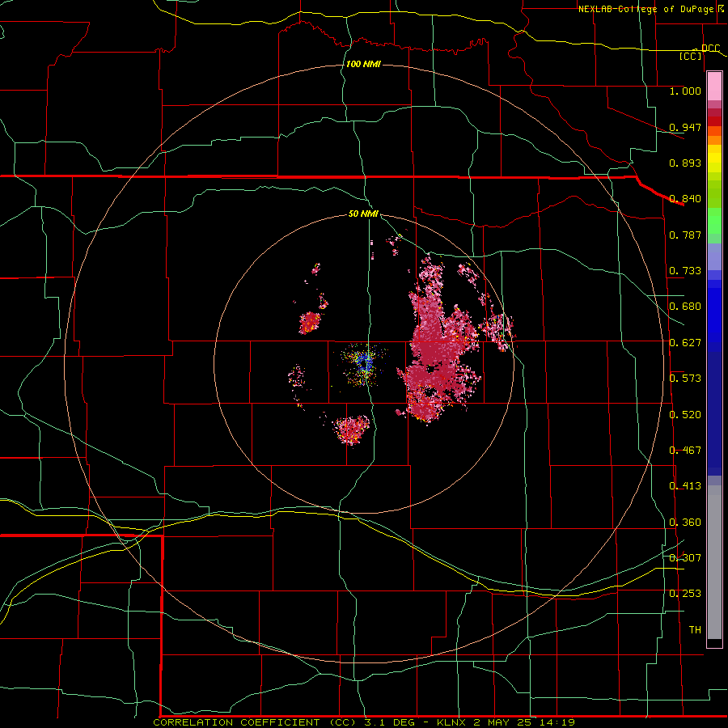Click the TH label on color scale

[x=695, y=630]
